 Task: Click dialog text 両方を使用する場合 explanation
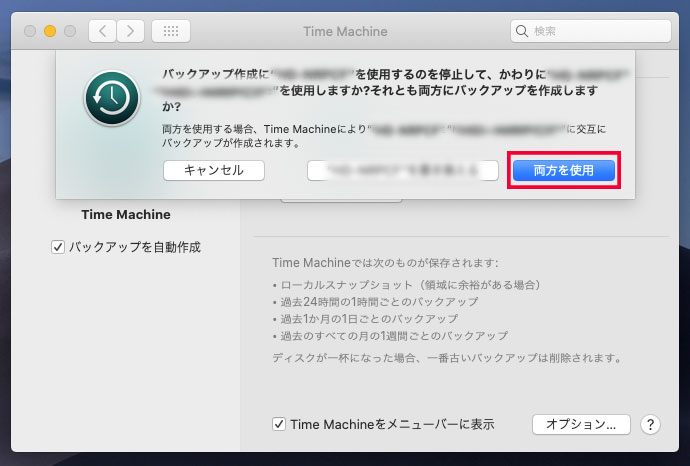(384, 136)
